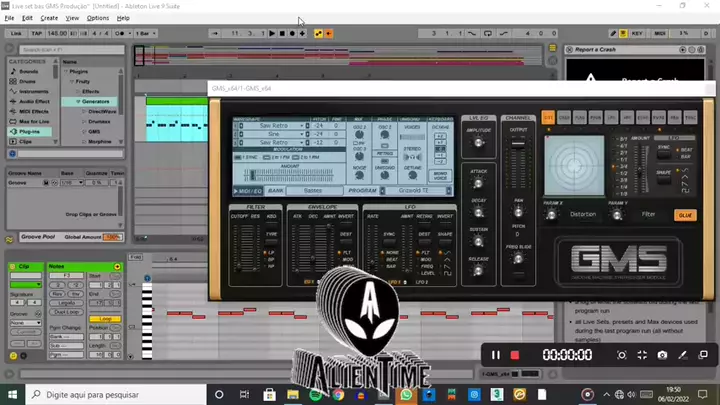Arm the Arrangement Record button
The width and height of the screenshot is (720, 405).
(292, 34)
